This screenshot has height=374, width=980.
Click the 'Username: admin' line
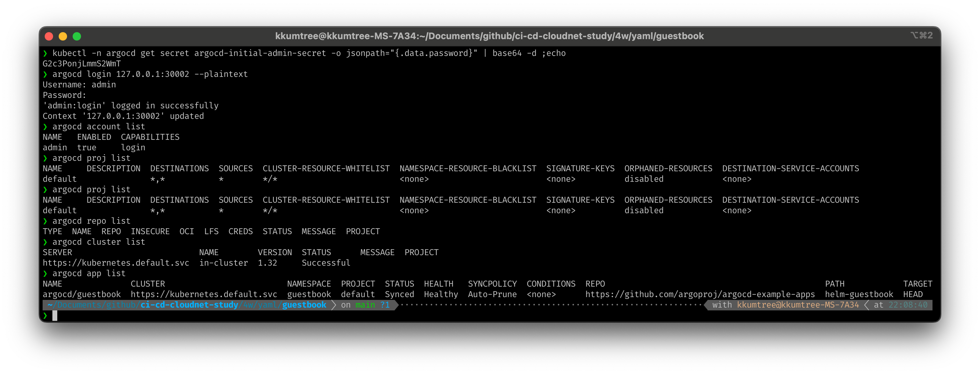pyautogui.click(x=79, y=85)
